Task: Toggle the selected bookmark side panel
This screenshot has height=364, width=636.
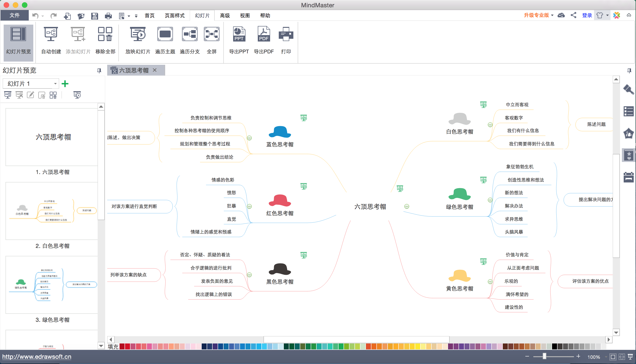Action: click(x=628, y=155)
